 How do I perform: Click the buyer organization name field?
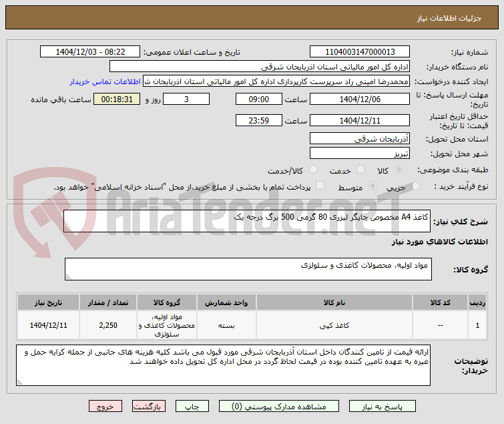click(260, 67)
